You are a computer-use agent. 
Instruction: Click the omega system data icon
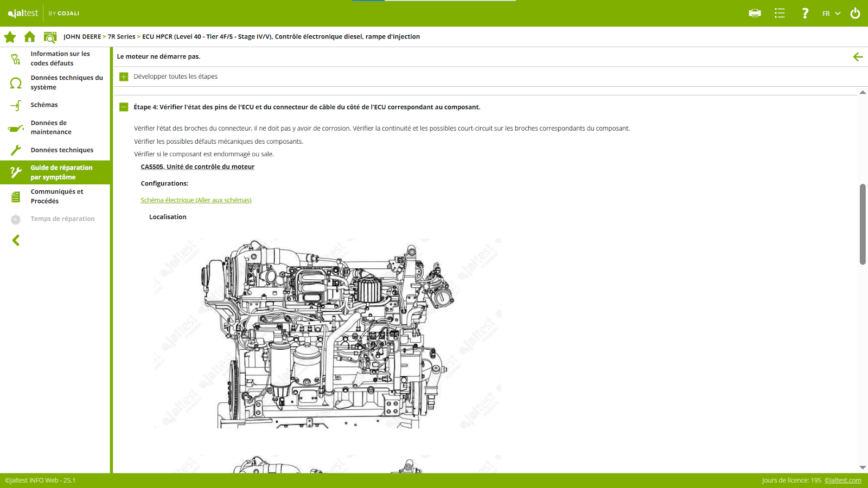coord(16,82)
